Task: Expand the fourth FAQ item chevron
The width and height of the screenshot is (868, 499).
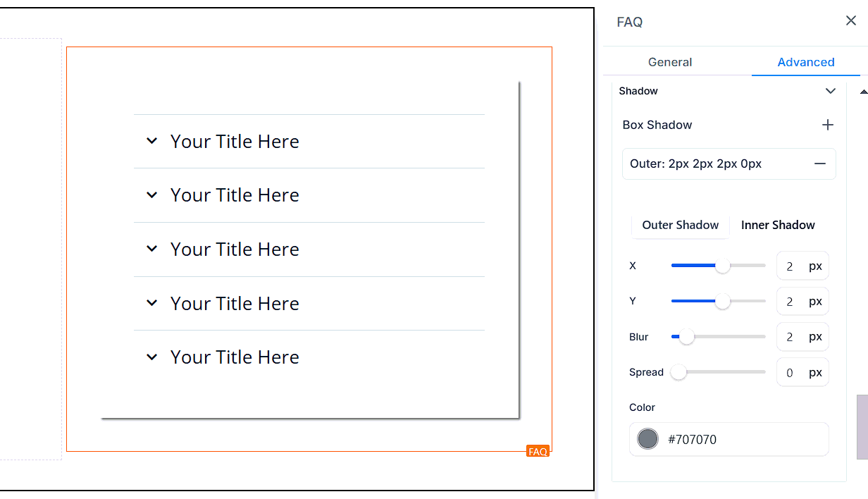Action: (151, 303)
